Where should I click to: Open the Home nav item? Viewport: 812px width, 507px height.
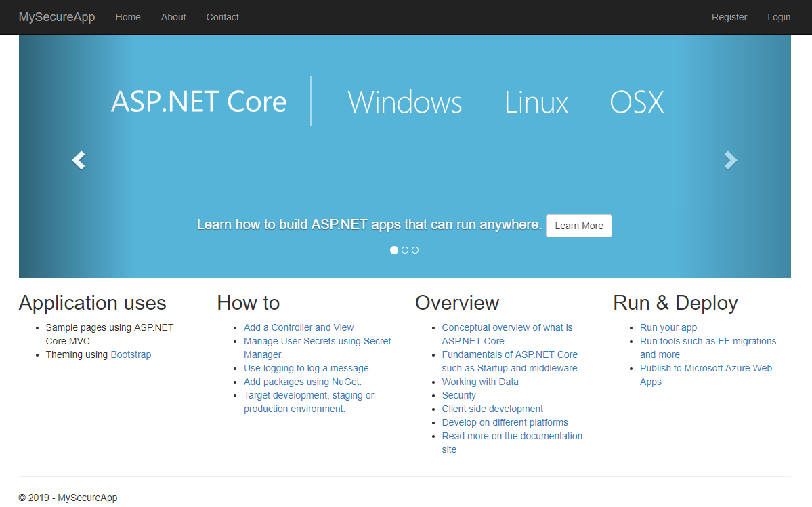(128, 17)
